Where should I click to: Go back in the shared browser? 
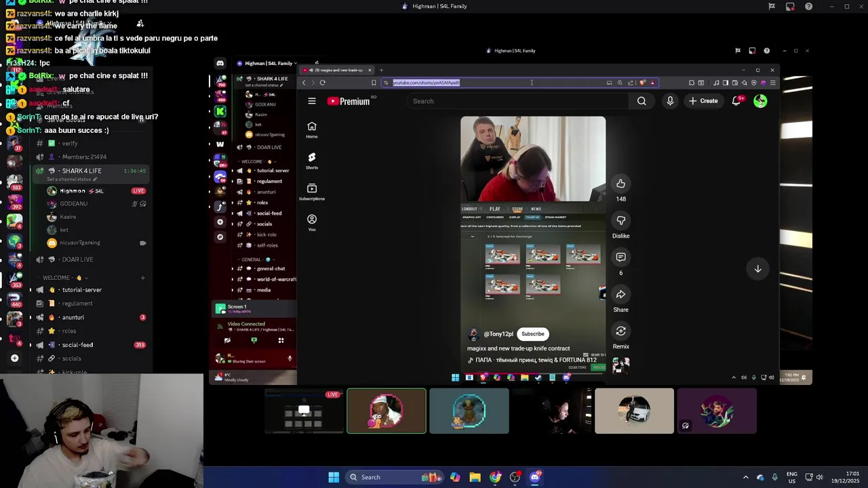pyautogui.click(x=304, y=83)
